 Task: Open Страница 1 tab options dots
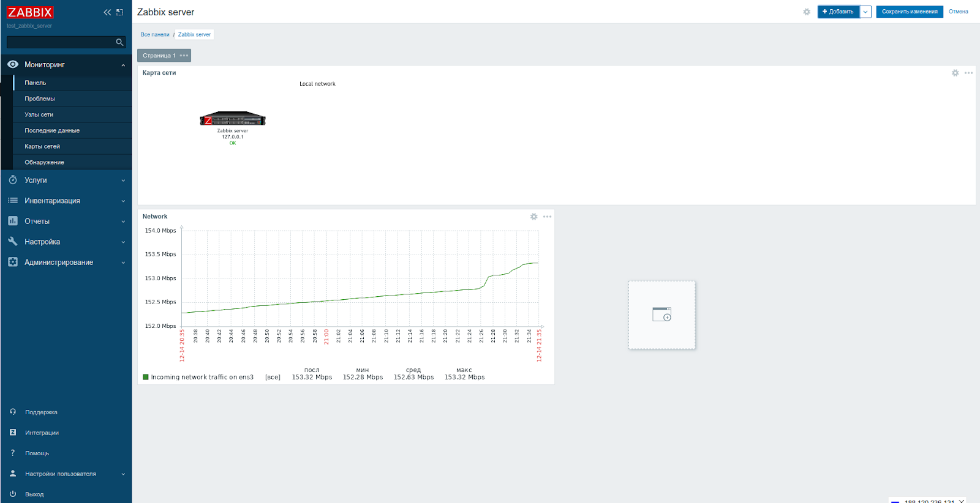[184, 56]
